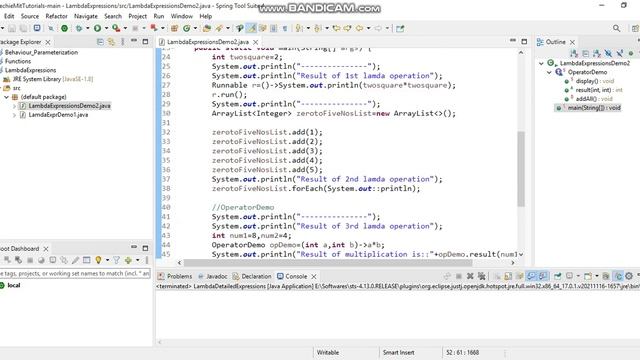The image size is (640, 360).
Task: Toggle Mark Occurrences highlighter icon
Action: pos(251,28)
